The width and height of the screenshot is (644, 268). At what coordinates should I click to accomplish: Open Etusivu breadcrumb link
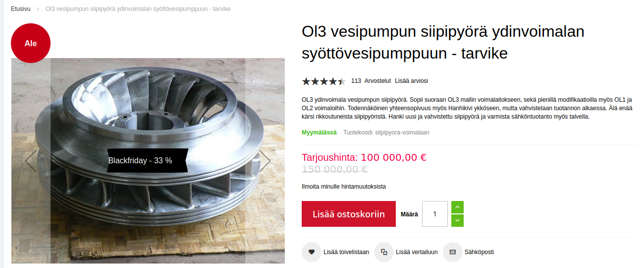21,9
